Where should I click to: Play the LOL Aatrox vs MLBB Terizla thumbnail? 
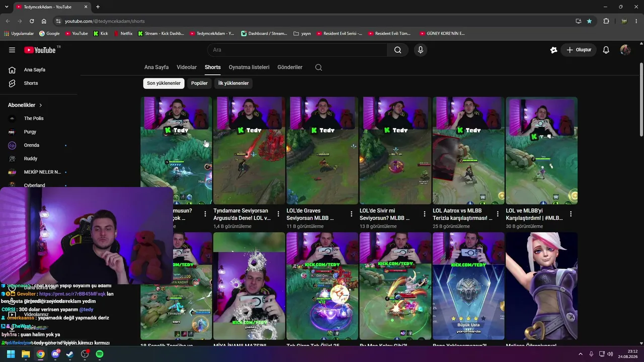(468, 150)
